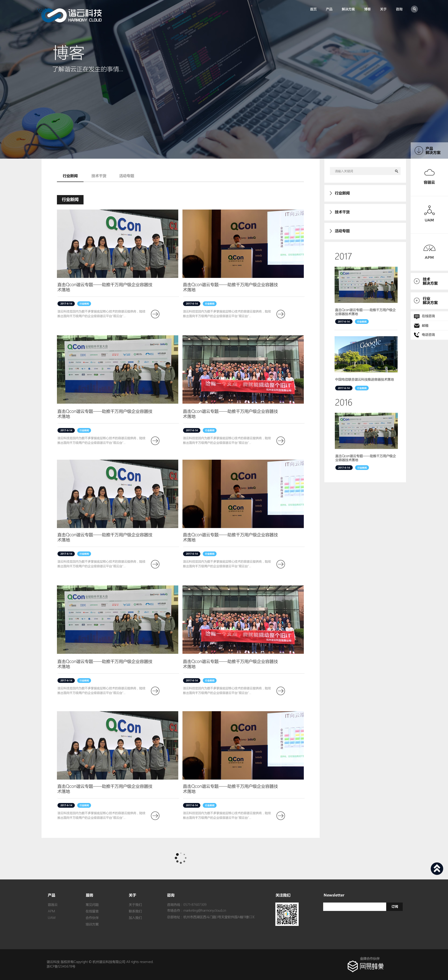The image size is (448, 980).
Task: Expand 行业解决方案 plus icon
Action: tap(416, 301)
